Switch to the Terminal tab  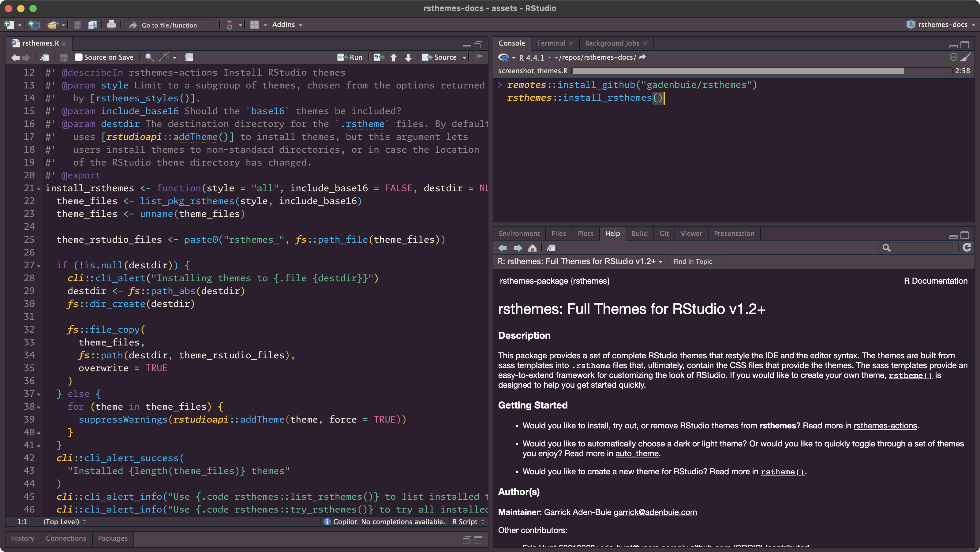pyautogui.click(x=551, y=43)
